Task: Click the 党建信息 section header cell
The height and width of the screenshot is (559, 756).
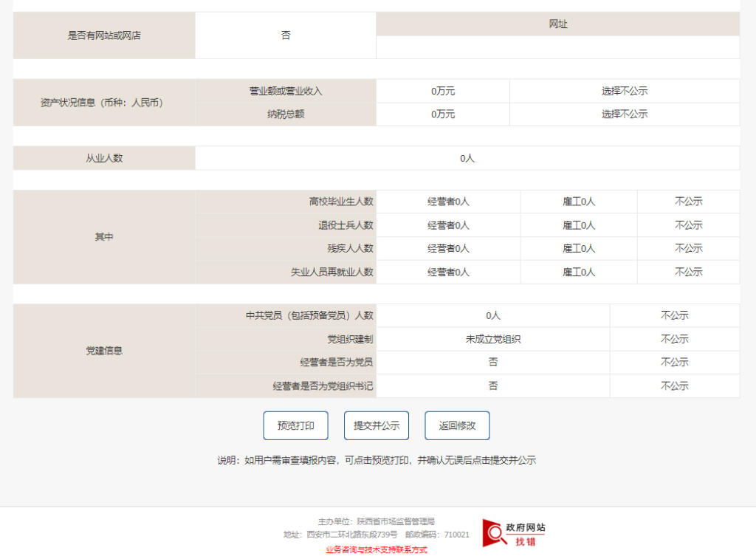Action: coord(104,351)
